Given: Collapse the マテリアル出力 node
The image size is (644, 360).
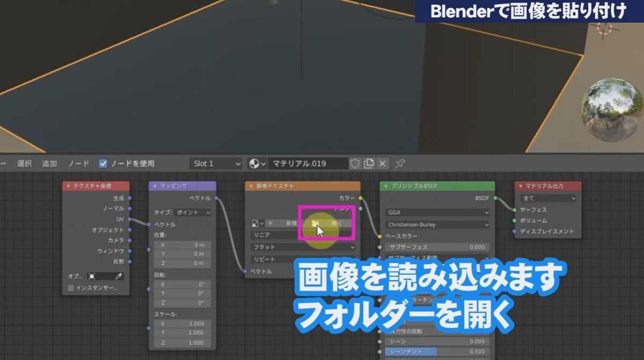Looking at the screenshot, I should point(519,186).
